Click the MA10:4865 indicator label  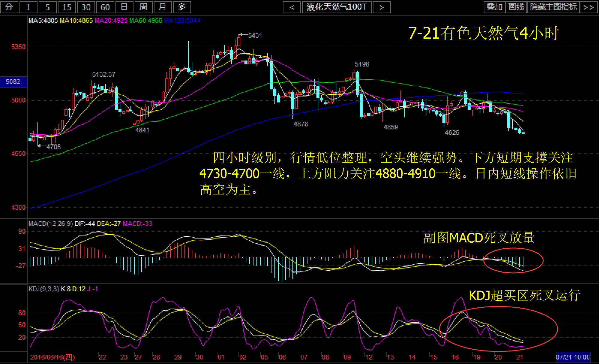76,21
